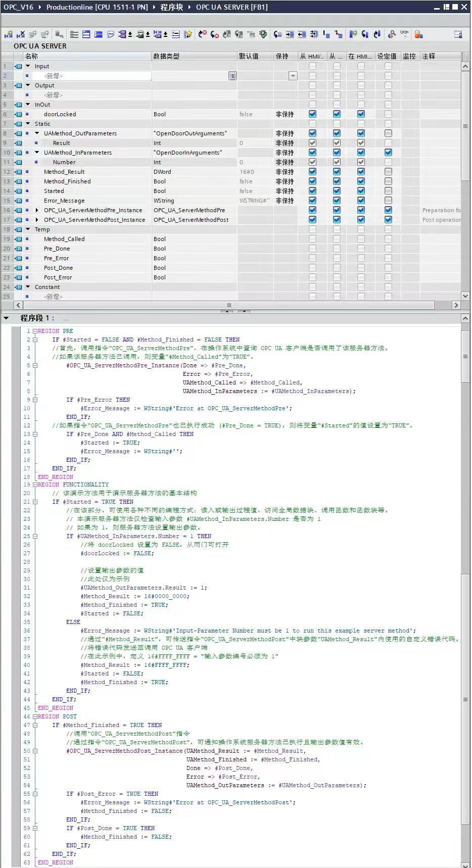Click the interface table vertical scrollbar thumb

[465, 127]
